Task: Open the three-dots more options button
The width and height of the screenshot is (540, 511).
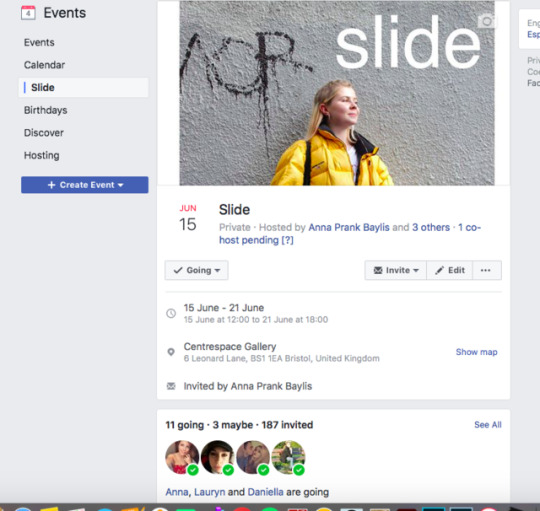Action: tap(486, 270)
